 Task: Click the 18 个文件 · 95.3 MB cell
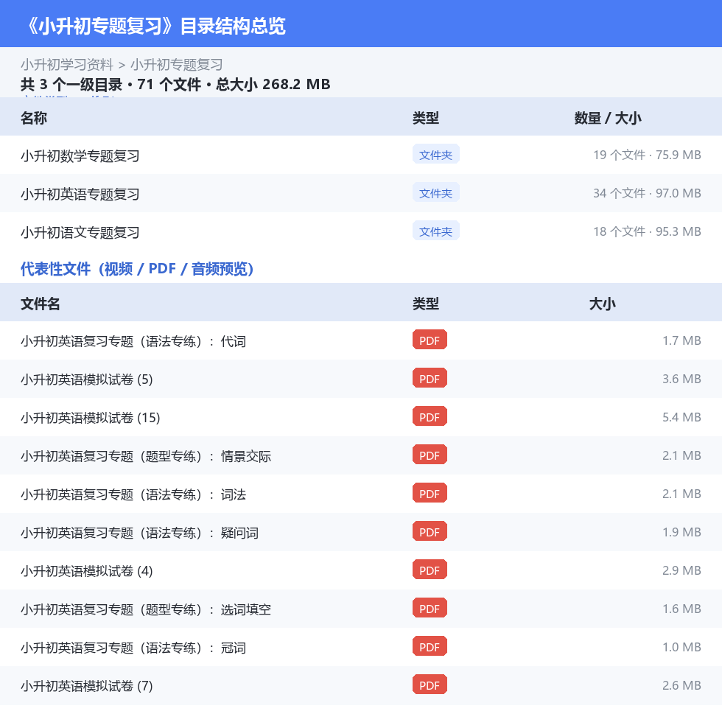click(x=647, y=231)
